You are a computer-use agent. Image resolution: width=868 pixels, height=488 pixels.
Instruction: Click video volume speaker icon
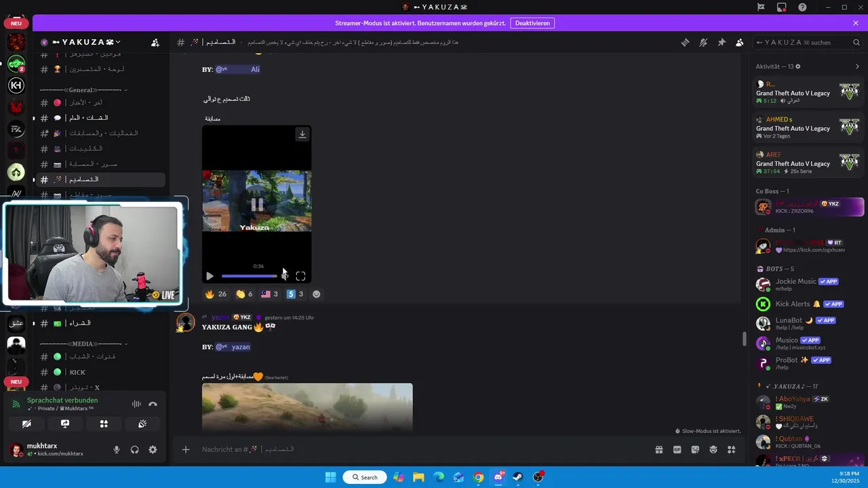(285, 276)
